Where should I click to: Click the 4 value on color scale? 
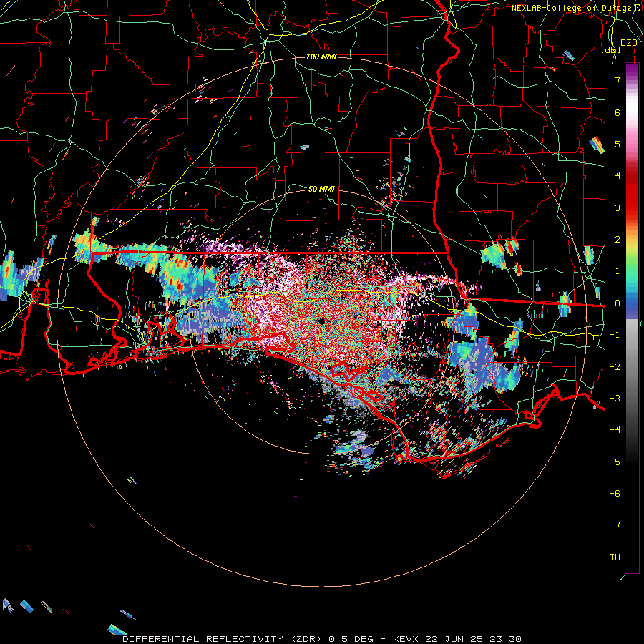pos(618,176)
